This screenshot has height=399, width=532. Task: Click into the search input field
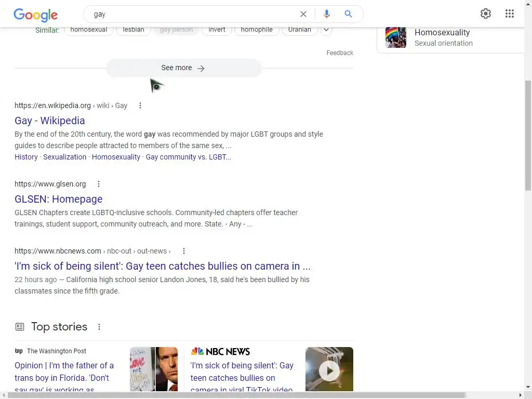193,14
